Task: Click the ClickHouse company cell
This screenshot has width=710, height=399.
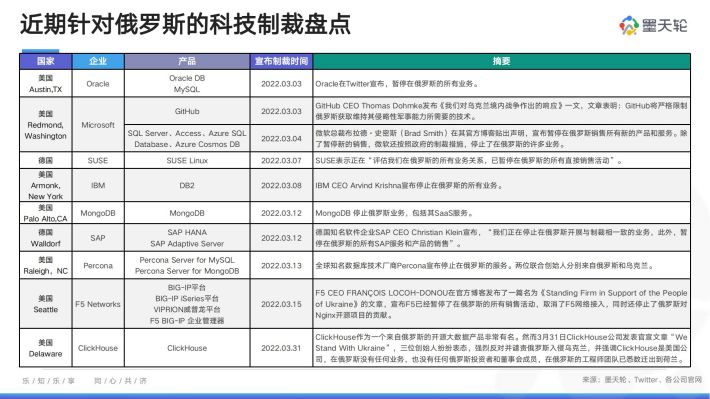Action: click(x=98, y=348)
